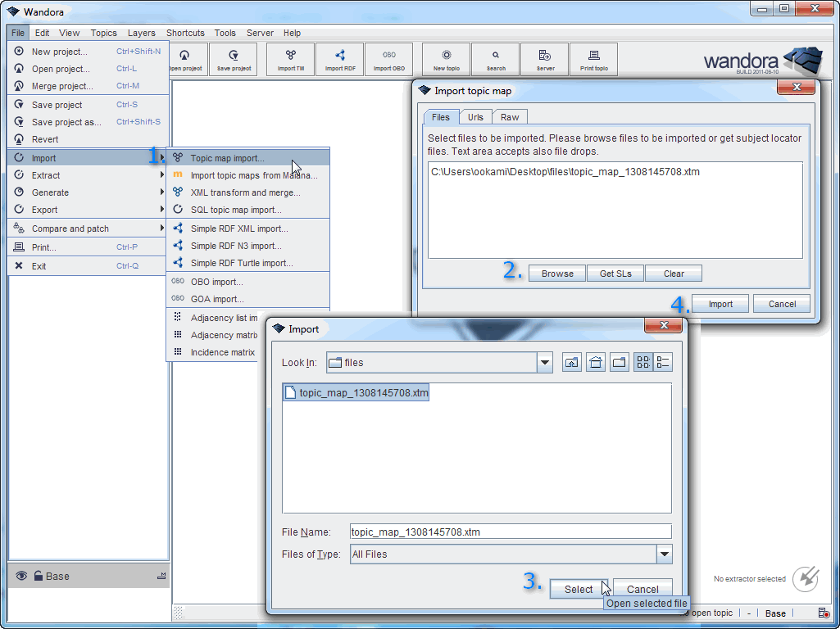Select the Import TM toolbar icon
The height and width of the screenshot is (629, 840).
click(x=289, y=59)
